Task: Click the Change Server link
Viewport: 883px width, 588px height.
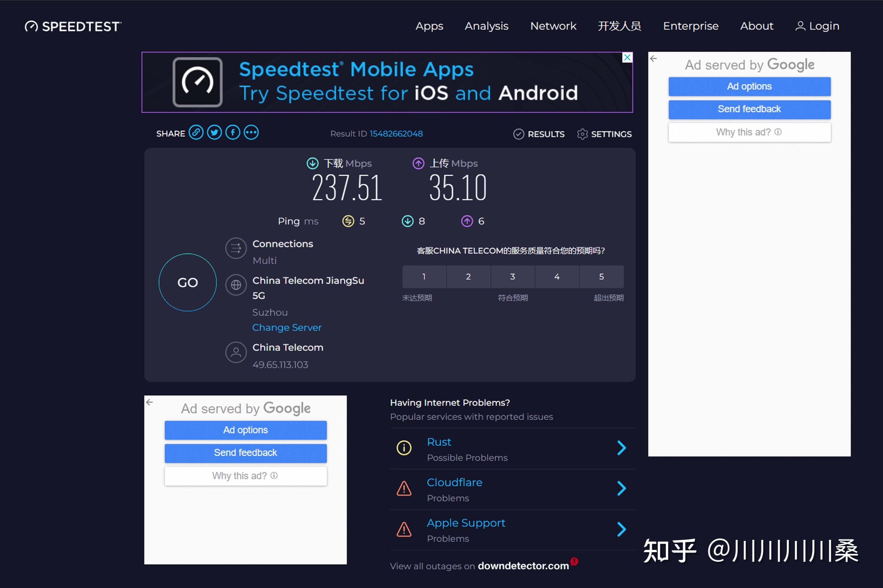Action: pyautogui.click(x=287, y=327)
